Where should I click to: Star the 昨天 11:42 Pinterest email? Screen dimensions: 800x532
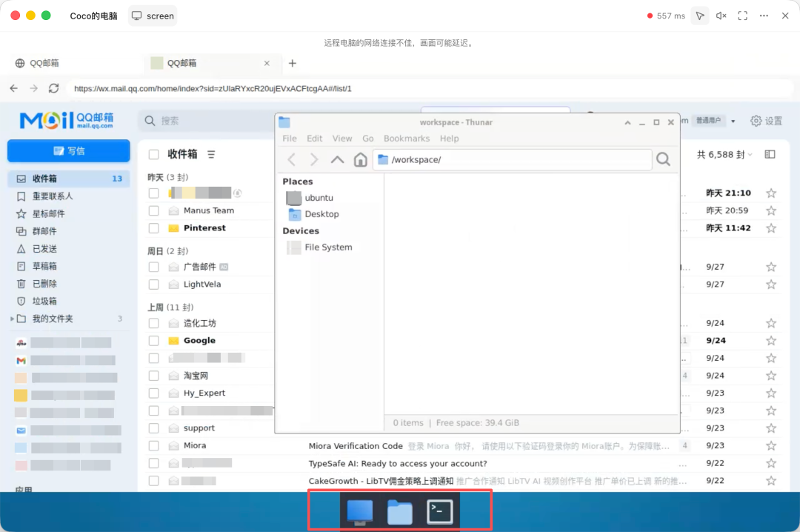tap(771, 228)
